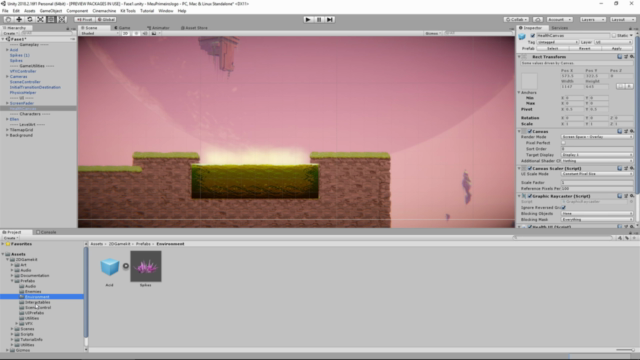Toggle the Global handle rotation button
This screenshot has width=640, height=360.
click(106, 19)
